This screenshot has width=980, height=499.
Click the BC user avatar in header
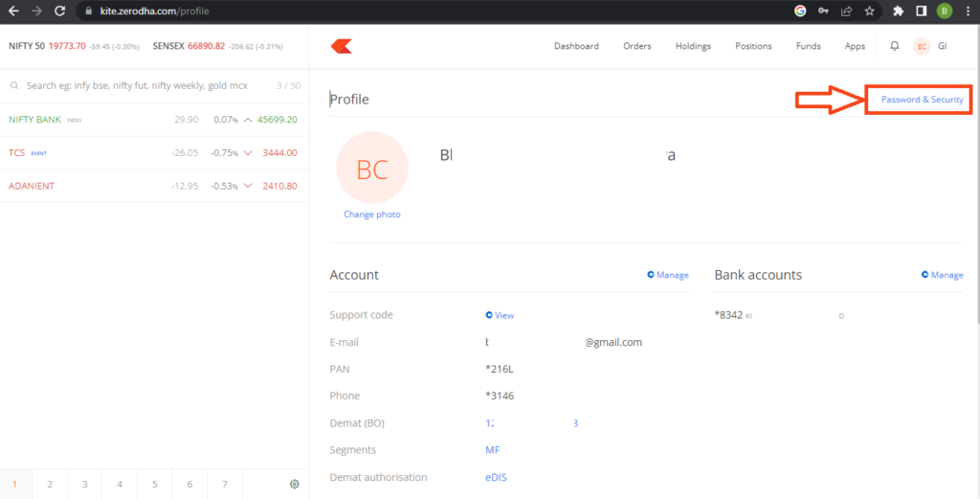[x=922, y=46]
